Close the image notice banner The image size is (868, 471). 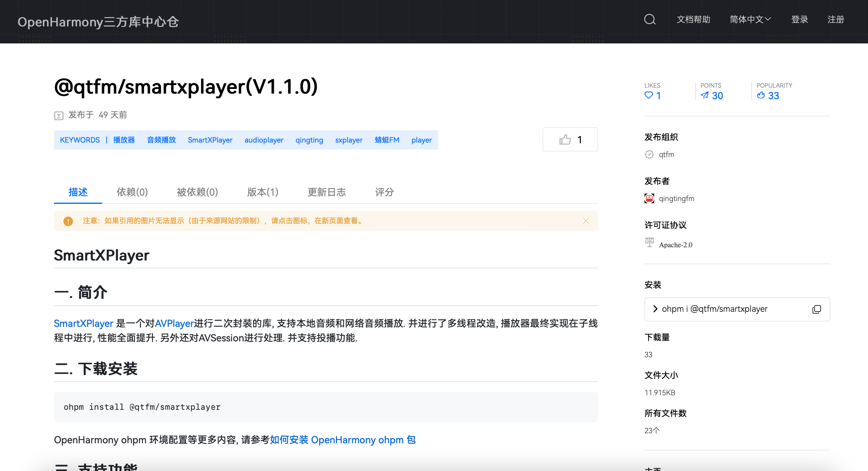coord(586,221)
